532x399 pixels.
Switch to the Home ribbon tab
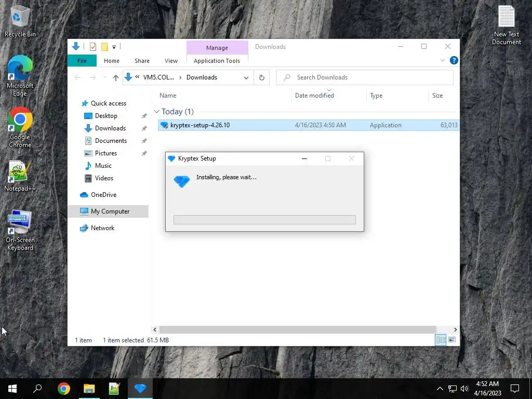click(x=112, y=61)
